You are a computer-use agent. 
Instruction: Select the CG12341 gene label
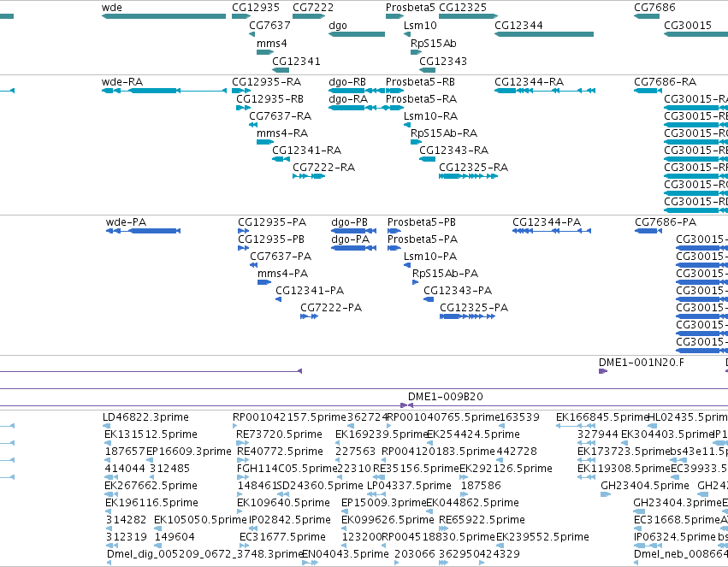(296, 62)
